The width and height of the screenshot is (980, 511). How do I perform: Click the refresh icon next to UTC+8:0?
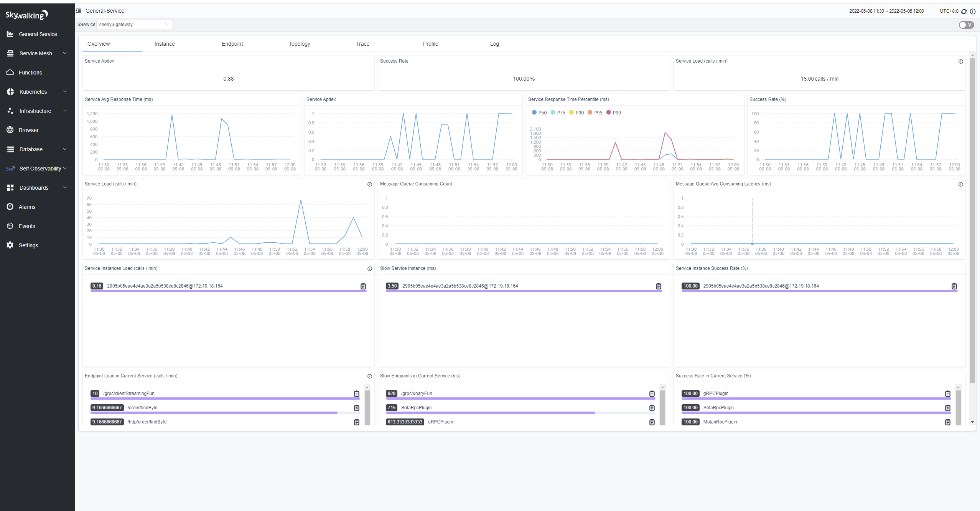pyautogui.click(x=964, y=11)
